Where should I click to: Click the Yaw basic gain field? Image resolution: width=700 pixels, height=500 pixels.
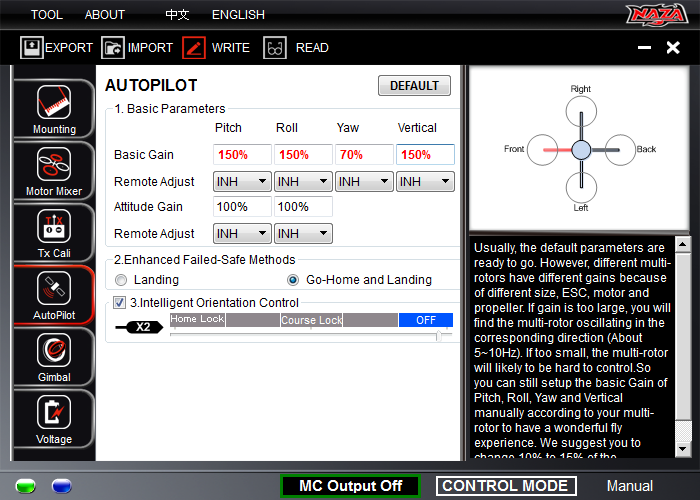pos(363,155)
